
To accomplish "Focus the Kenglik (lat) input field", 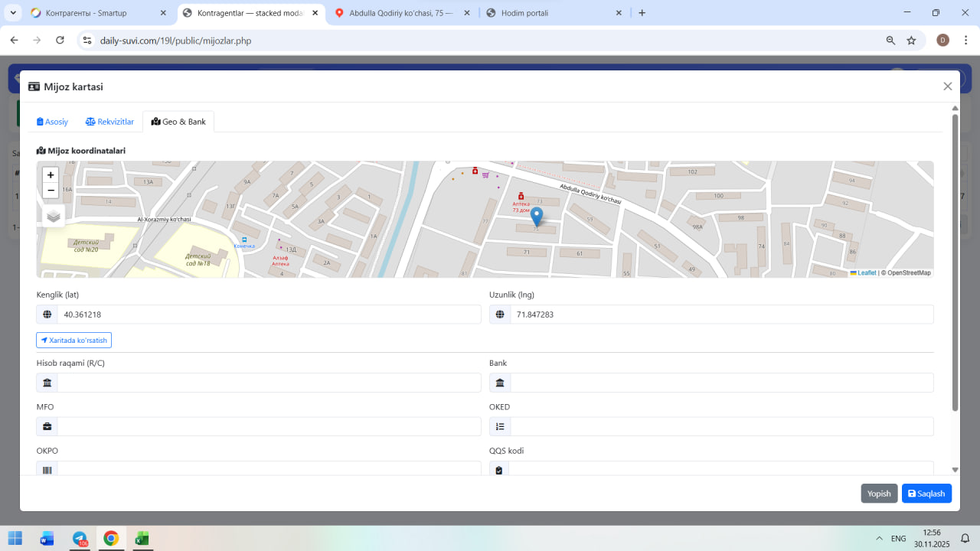I will [x=269, y=315].
